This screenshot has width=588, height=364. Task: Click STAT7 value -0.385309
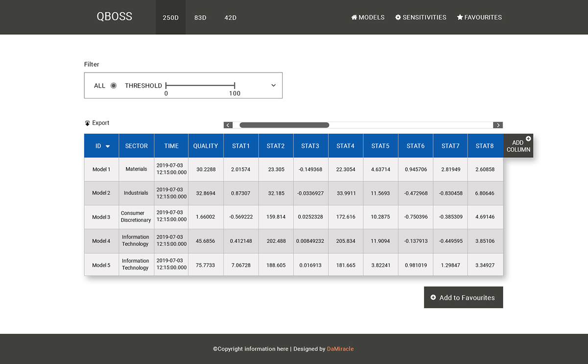tap(450, 217)
